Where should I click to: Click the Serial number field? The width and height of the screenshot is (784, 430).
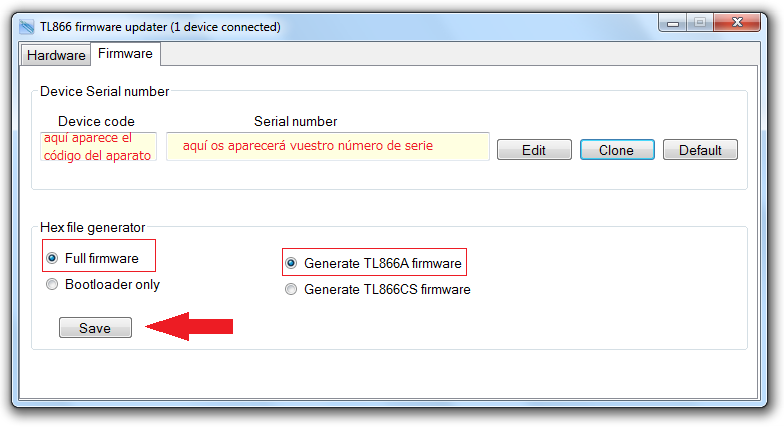pyautogui.click(x=328, y=146)
